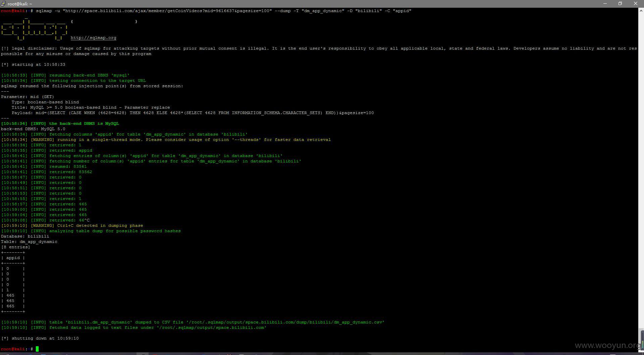
Task: Click '[8 entries]' line
Action: (x=15, y=247)
